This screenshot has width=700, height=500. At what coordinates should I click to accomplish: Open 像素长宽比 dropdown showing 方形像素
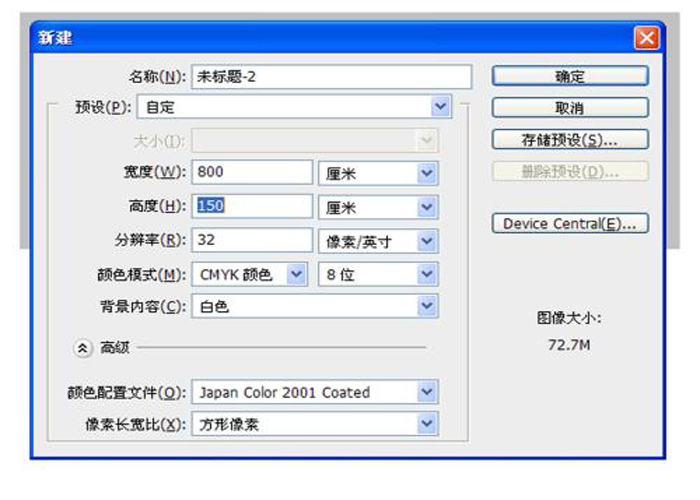pyautogui.click(x=315, y=424)
